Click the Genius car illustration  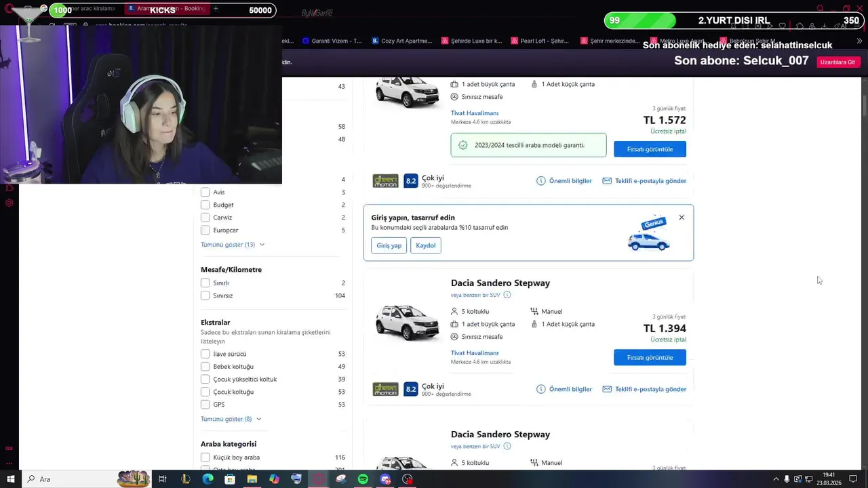pyautogui.click(x=649, y=233)
